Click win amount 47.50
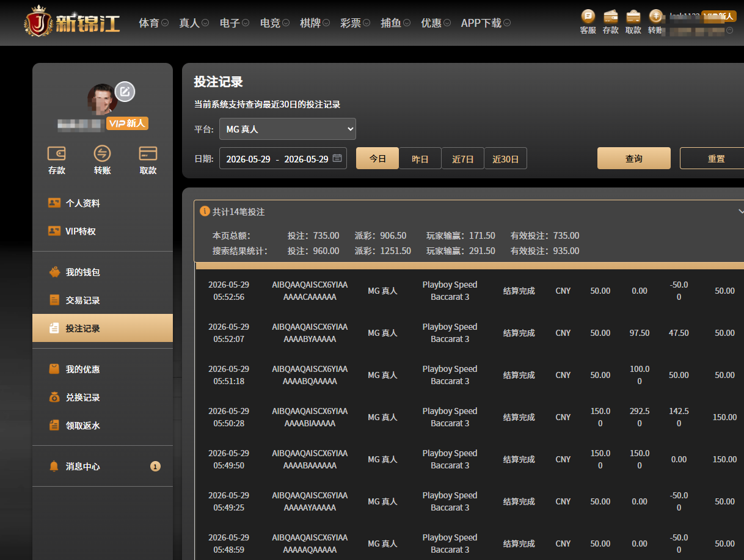The image size is (744, 560). tap(679, 333)
